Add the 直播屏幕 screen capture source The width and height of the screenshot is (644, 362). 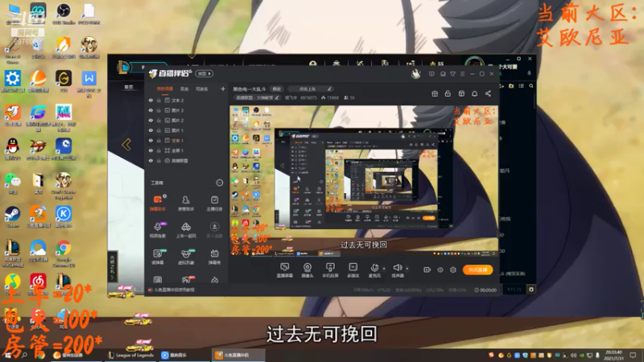pos(285,270)
